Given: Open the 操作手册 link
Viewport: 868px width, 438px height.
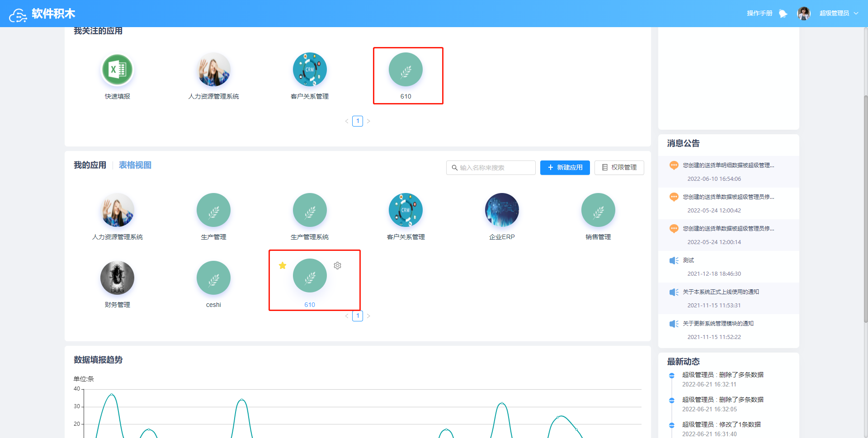Looking at the screenshot, I should click(x=759, y=14).
